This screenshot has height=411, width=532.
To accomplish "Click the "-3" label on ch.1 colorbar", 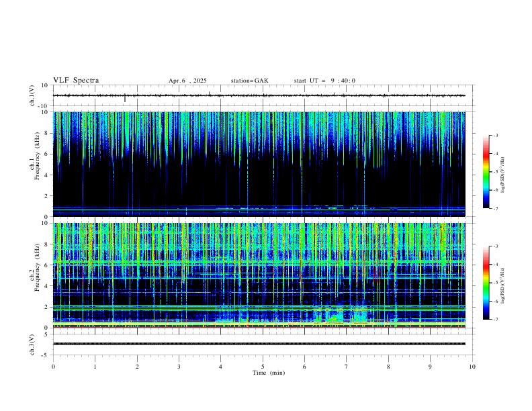I will (495, 135).
